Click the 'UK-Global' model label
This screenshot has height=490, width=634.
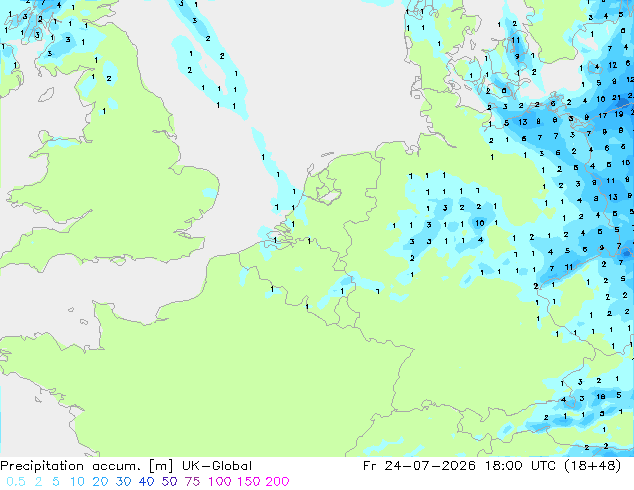tap(217, 466)
